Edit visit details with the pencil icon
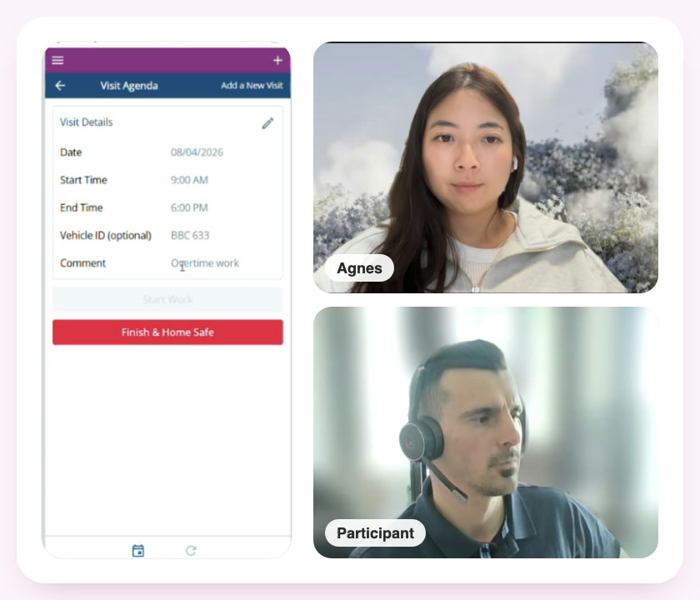 point(267,123)
